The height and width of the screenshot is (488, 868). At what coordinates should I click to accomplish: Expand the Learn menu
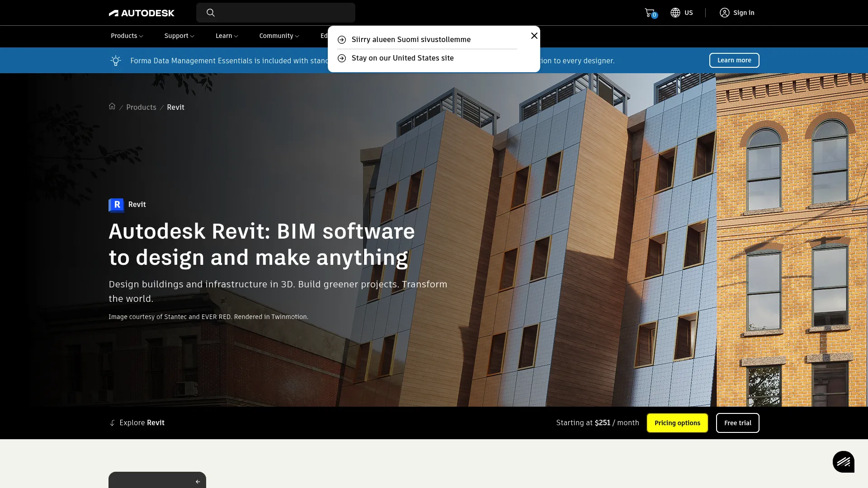click(227, 36)
